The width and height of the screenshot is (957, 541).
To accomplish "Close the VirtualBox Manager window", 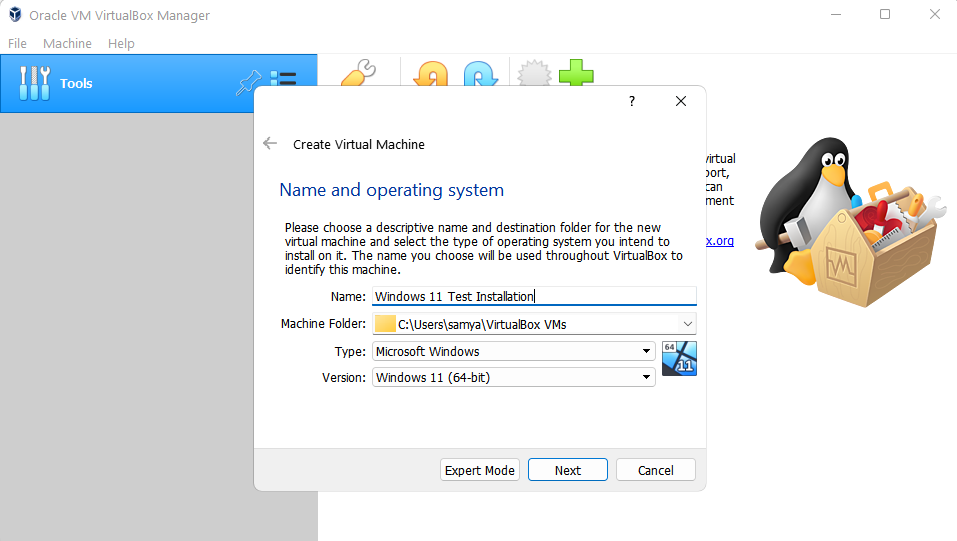I will tap(934, 14).
